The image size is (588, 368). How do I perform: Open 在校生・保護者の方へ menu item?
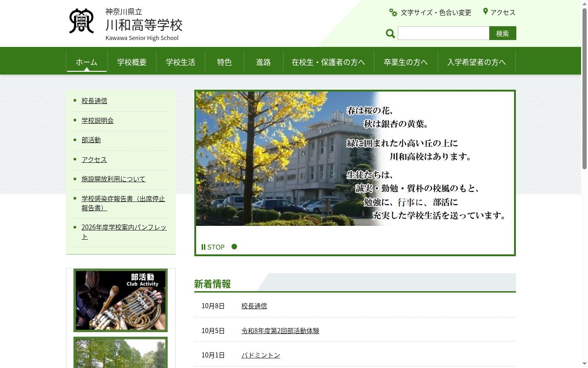coord(328,62)
